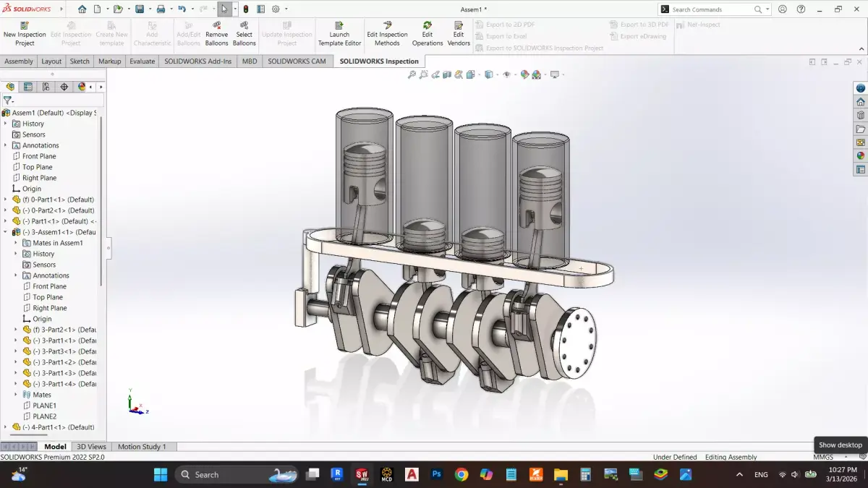Click DisplayManager color ball tab icon
Screen dimensions: 868x488
pos(82,87)
